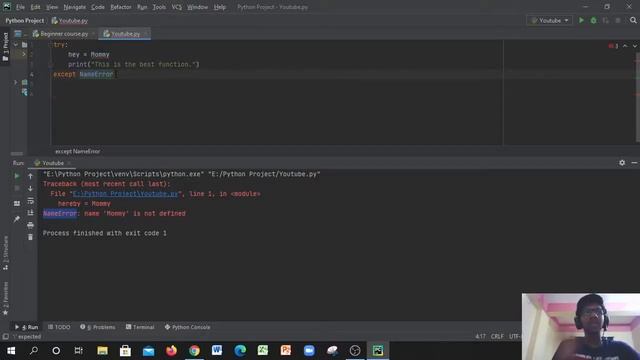Toggle the Favorites tool window sidebar button

pos(5,299)
